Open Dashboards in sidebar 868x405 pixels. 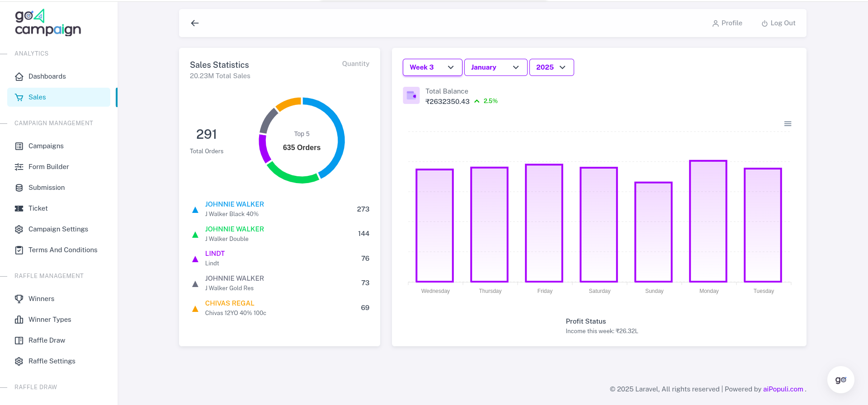tap(59, 76)
